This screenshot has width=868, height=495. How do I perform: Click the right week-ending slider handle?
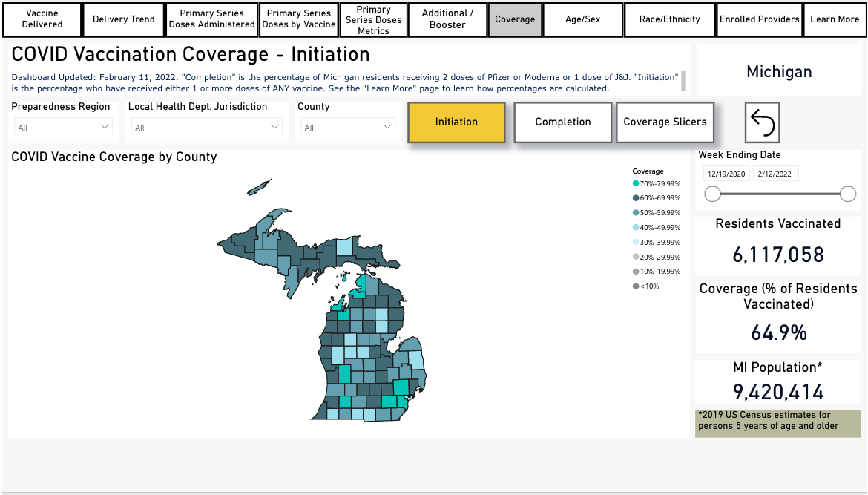[847, 194]
